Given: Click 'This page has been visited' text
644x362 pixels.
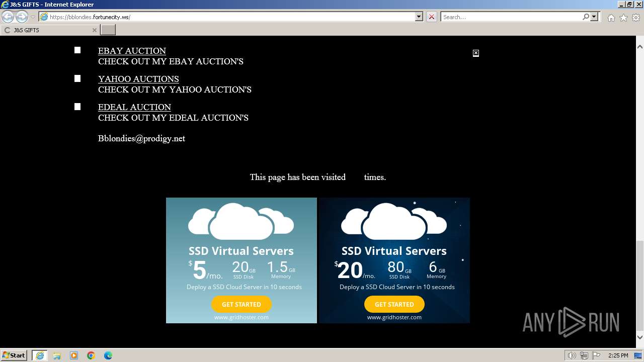Looking at the screenshot, I should pyautogui.click(x=297, y=177).
